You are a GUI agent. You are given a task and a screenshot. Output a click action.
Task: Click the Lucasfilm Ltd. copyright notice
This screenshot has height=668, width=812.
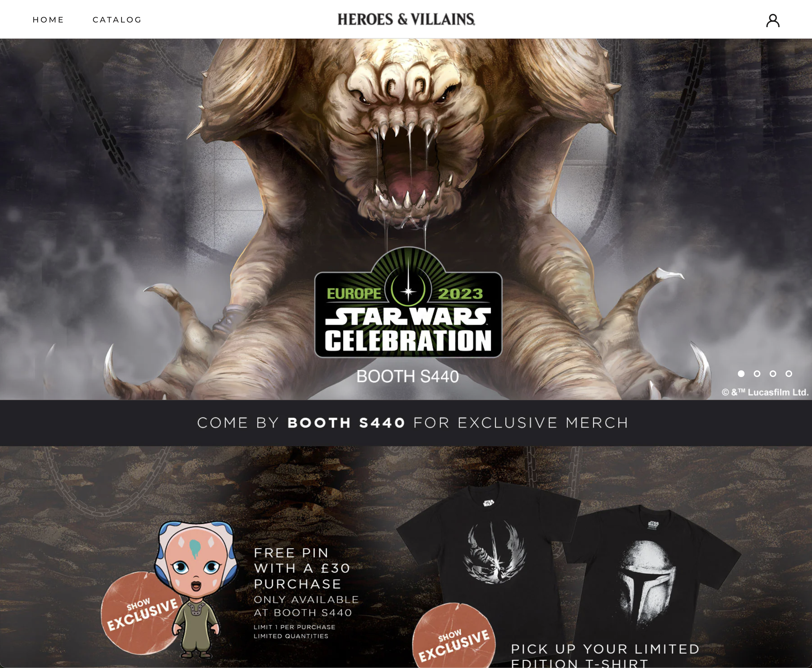[x=765, y=392]
